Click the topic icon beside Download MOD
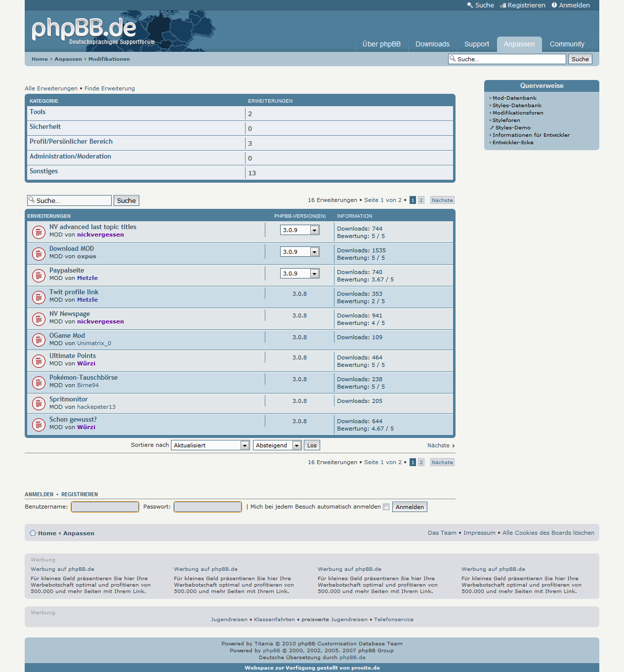Viewport: 624px width, 672px height. (39, 254)
